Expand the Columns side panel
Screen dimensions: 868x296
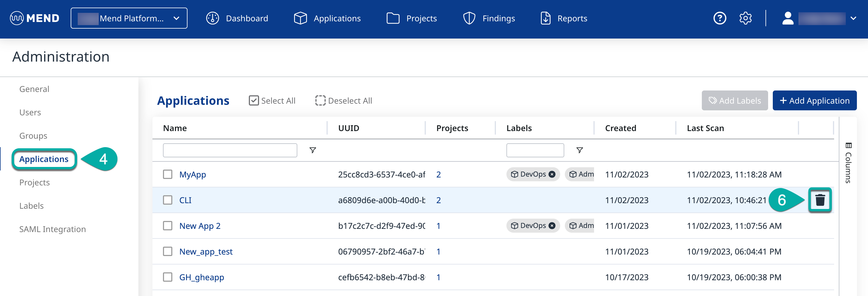click(x=848, y=163)
